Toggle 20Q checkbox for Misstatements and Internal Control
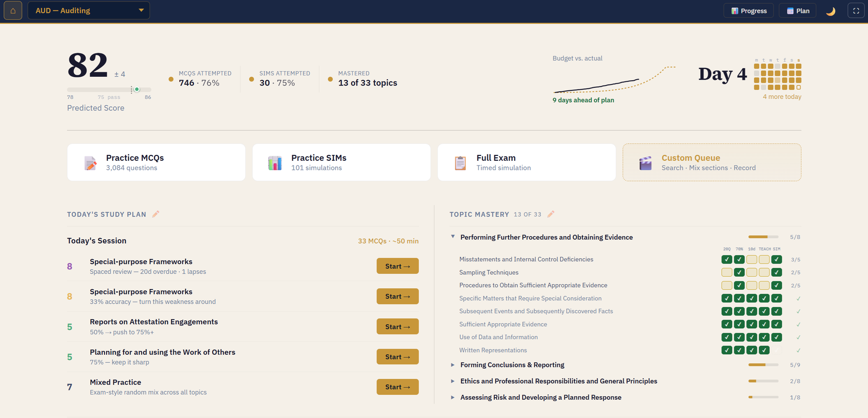Image resolution: width=868 pixels, height=418 pixels. (727, 259)
